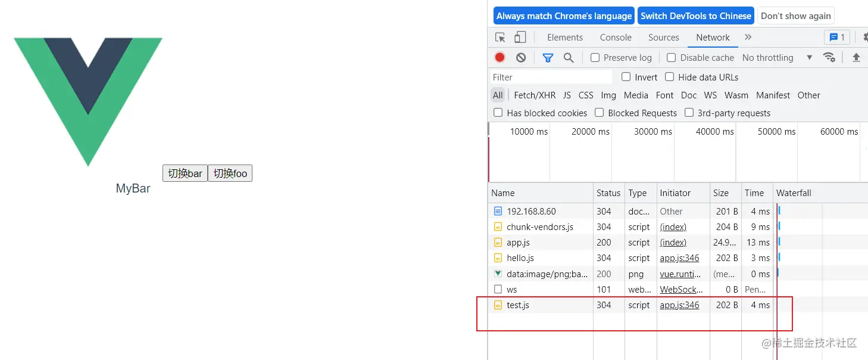Filter requests by Doc
The image size is (868, 360).
tap(689, 95)
